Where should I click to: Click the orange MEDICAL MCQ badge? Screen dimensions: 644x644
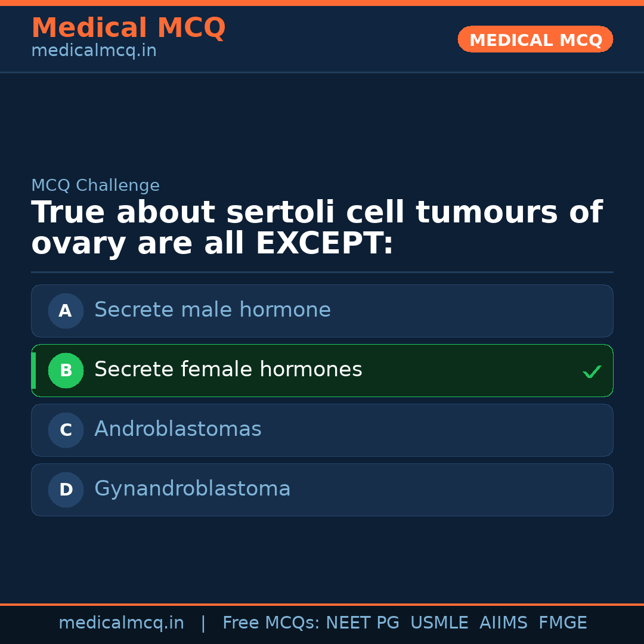tap(535, 40)
